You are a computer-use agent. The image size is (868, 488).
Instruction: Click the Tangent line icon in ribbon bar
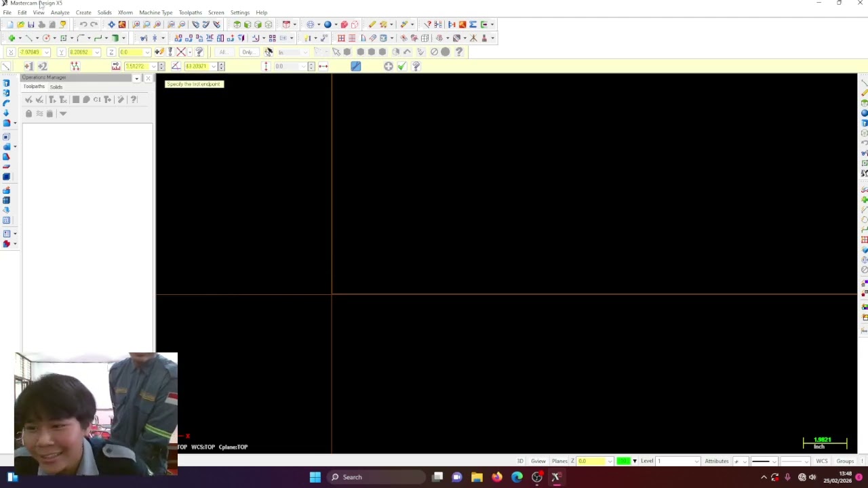(356, 66)
